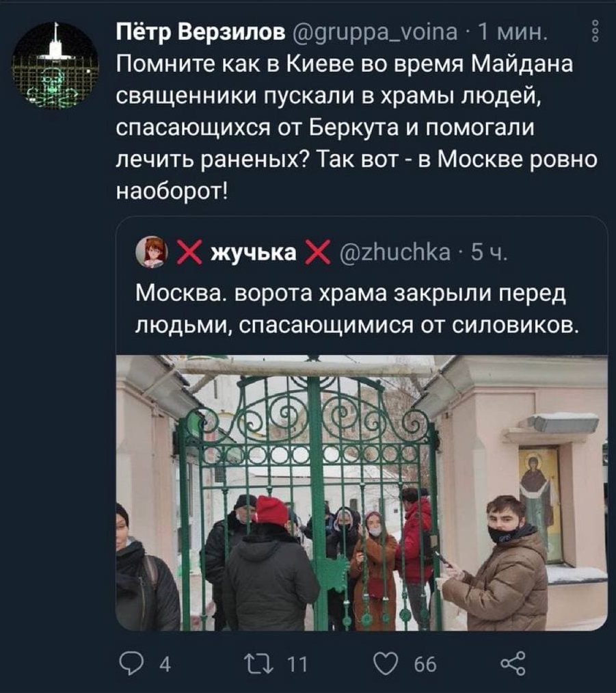Tap the жучька display name
Image resolution: width=616 pixels, height=693 pixels.
[x=253, y=253]
